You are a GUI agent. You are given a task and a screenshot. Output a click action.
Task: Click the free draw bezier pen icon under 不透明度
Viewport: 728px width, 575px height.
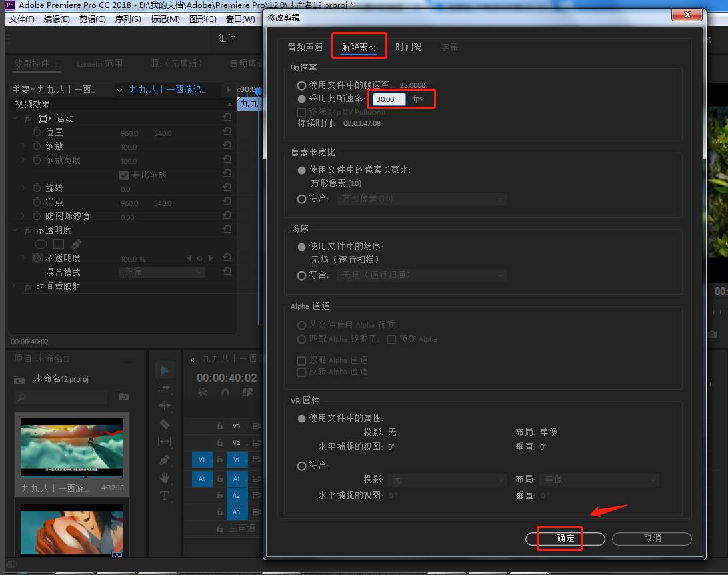(x=77, y=244)
